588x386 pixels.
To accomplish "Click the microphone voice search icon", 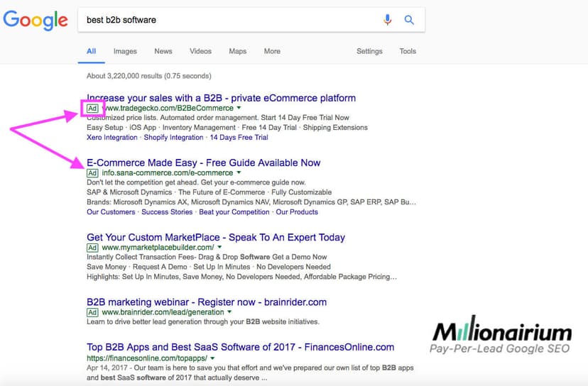I will (x=387, y=20).
